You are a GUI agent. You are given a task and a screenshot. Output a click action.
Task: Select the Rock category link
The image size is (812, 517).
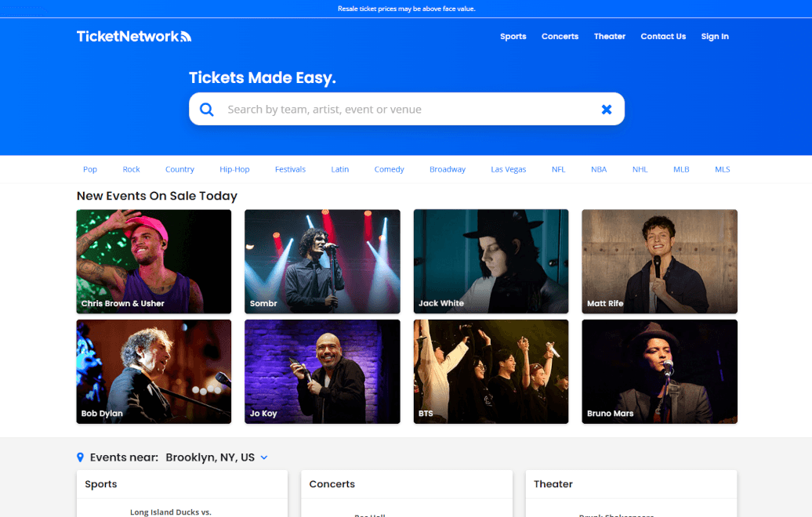click(131, 169)
